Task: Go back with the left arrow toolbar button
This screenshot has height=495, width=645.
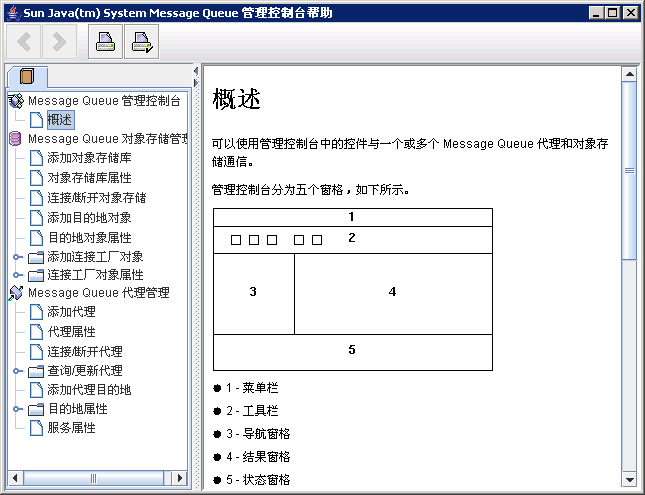Action: 23,42
